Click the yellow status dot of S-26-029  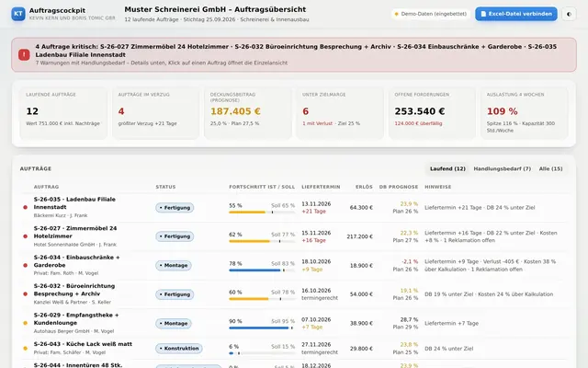point(25,323)
